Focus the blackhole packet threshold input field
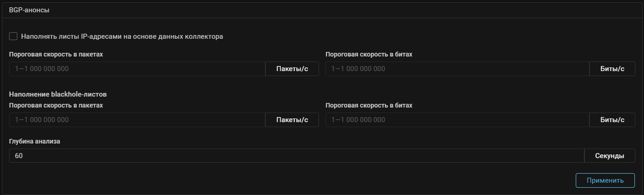Image resolution: width=644 pixels, height=195 pixels. [x=137, y=120]
